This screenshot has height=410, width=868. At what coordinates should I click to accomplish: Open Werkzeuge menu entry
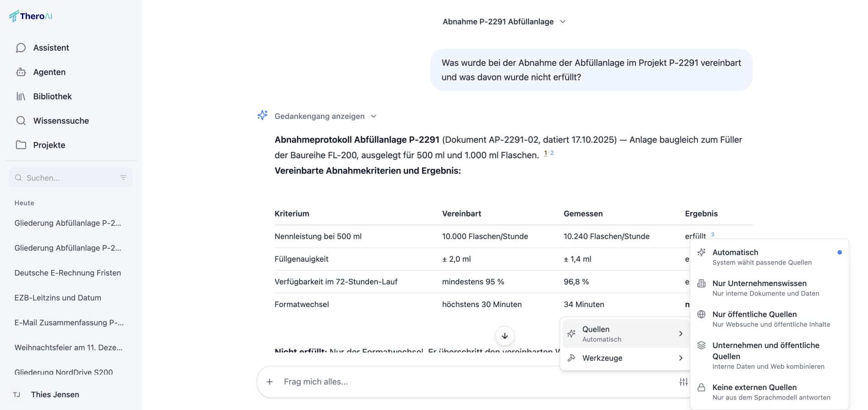(625, 358)
